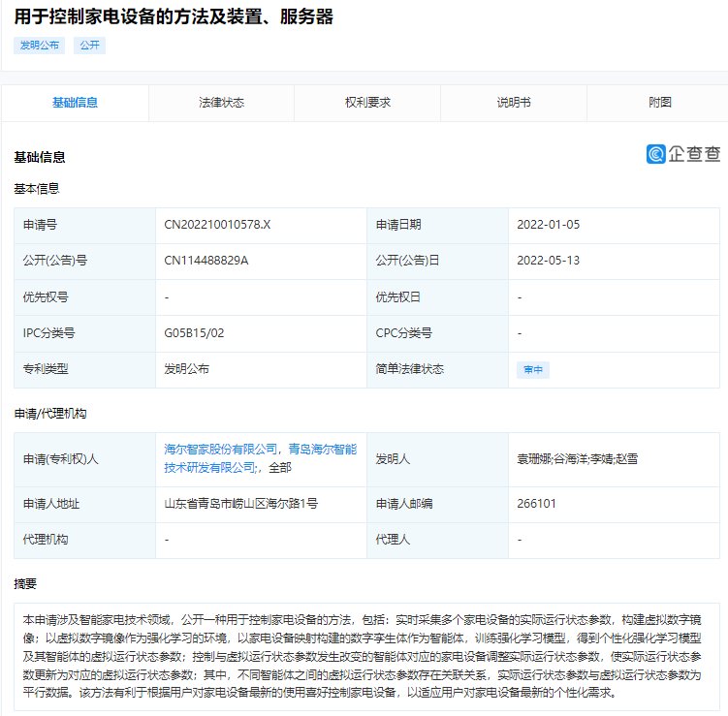Click the 发明公布 tag under title
Screen dimensions: 728x716
click(x=40, y=46)
